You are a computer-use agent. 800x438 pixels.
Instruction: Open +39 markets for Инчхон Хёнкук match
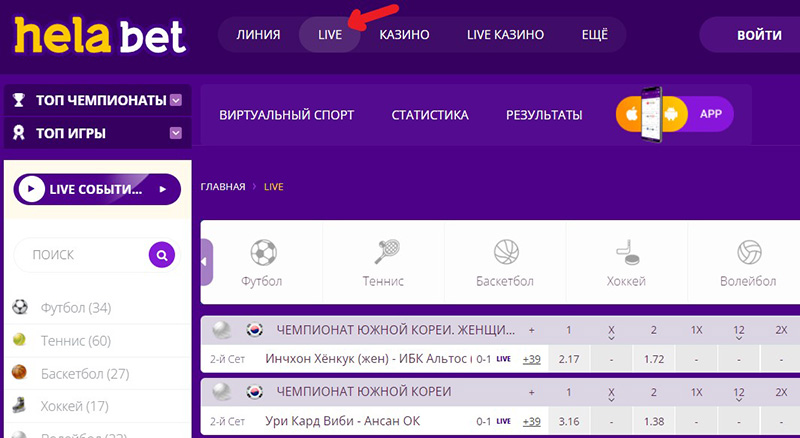[x=532, y=359]
